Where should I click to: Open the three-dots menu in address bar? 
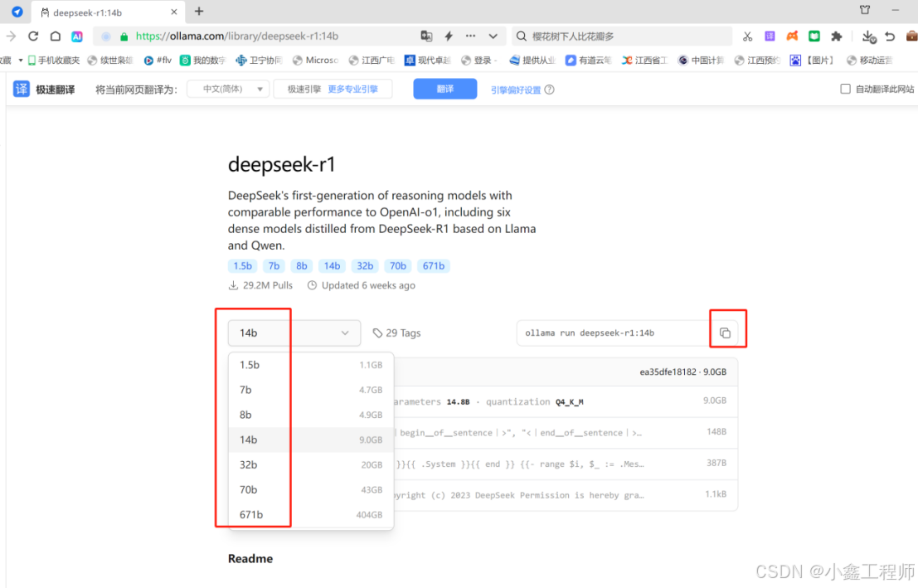coord(471,36)
